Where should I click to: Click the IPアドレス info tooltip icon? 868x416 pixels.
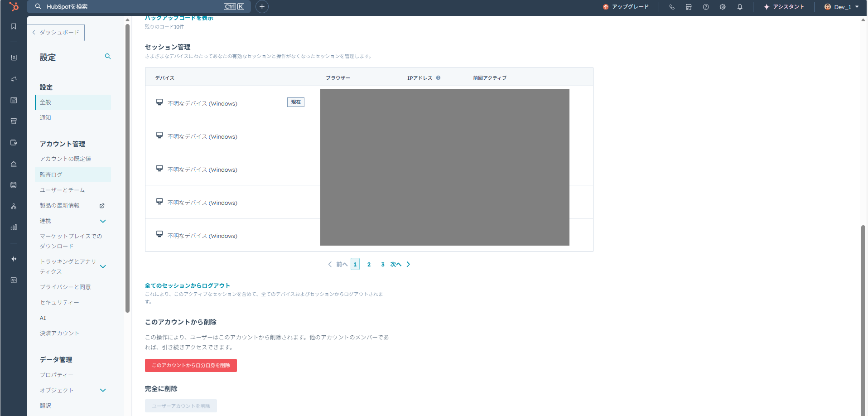click(x=438, y=77)
